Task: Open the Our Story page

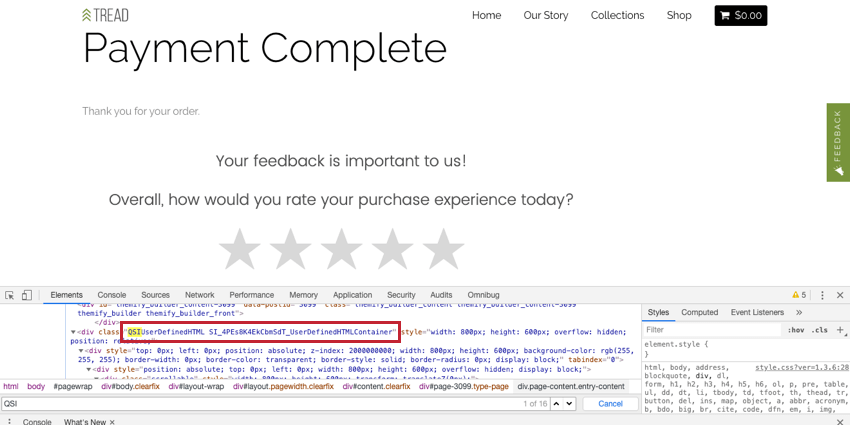Action: pos(546,15)
